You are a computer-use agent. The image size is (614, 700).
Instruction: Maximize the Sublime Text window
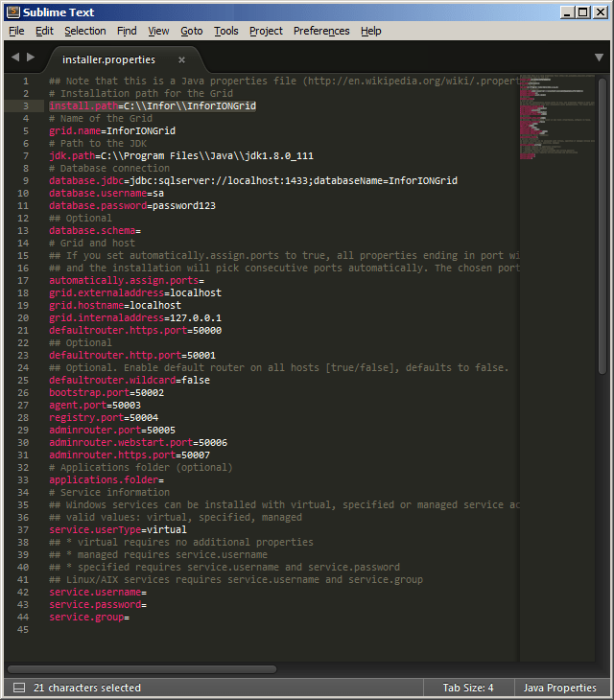point(582,12)
